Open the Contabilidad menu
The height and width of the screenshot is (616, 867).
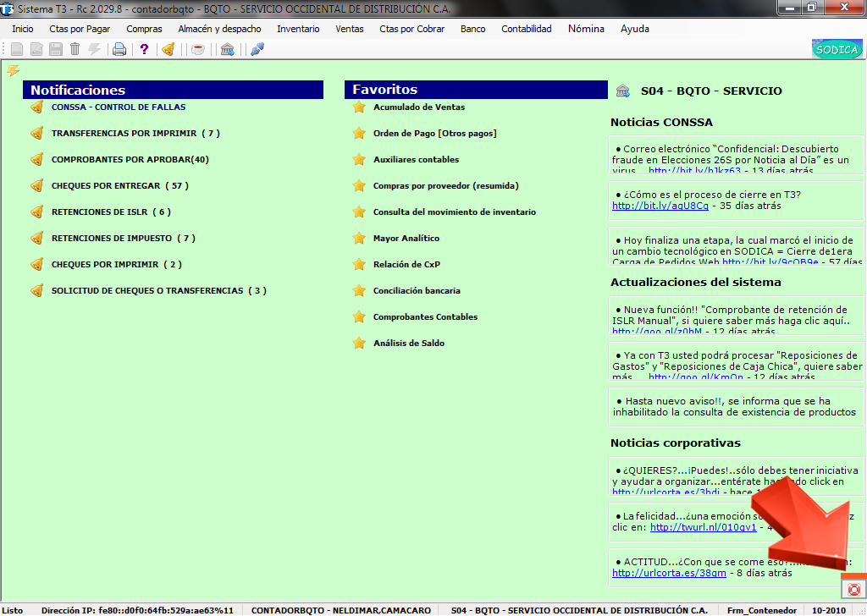527,29
